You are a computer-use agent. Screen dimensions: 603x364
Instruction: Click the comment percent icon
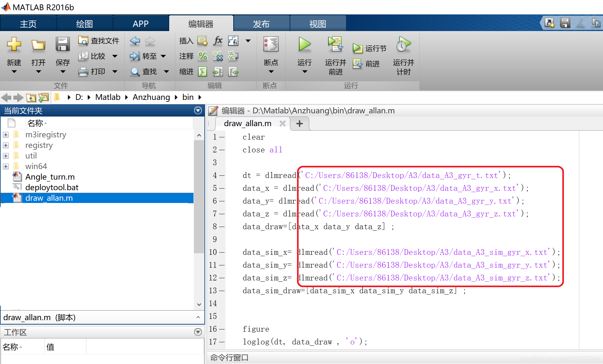pos(202,56)
